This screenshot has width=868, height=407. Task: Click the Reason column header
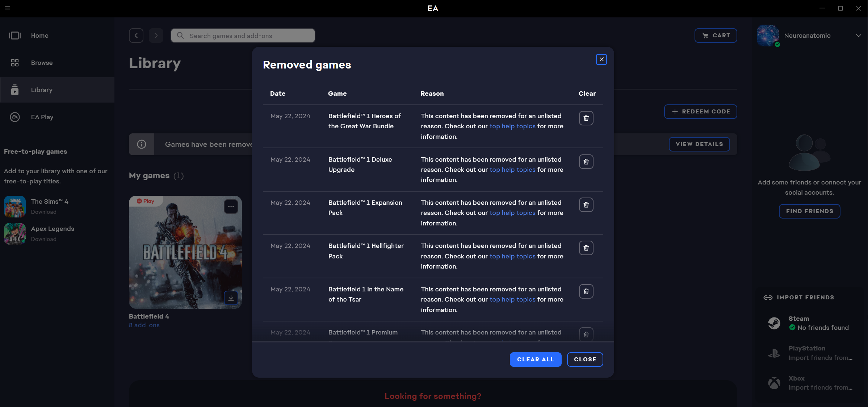(x=432, y=94)
